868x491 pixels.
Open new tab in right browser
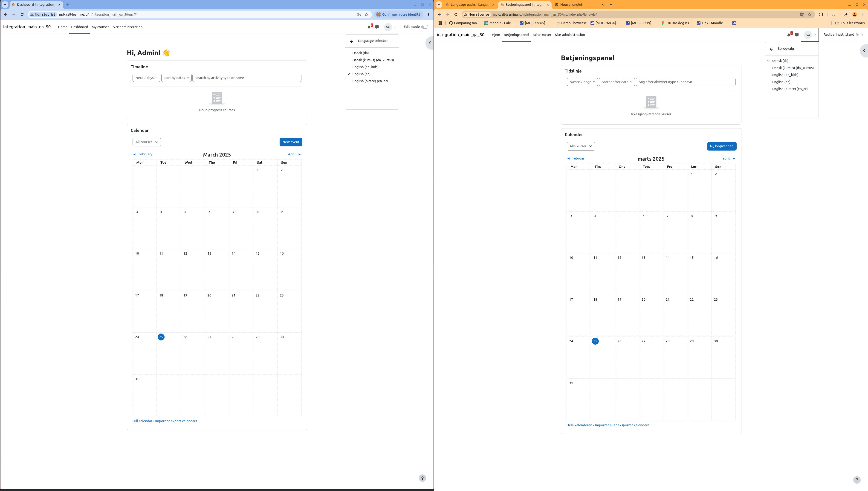click(611, 5)
